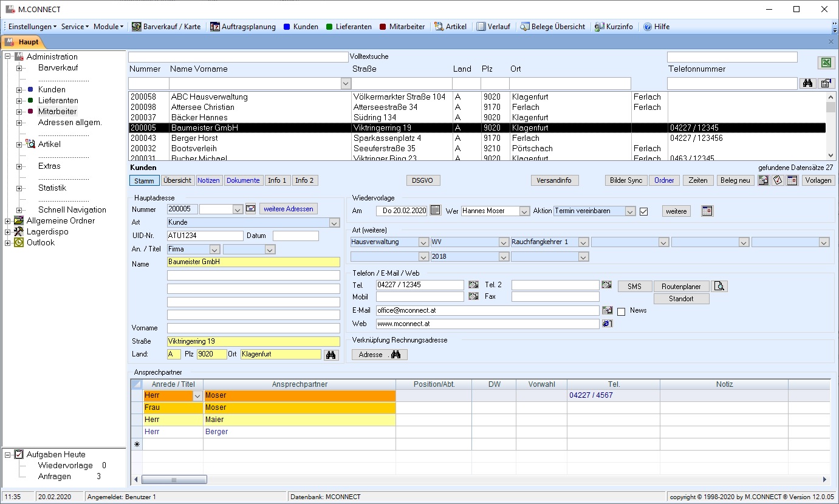839x504 pixels.
Task: Click the Routenplaner button
Action: (x=680, y=286)
